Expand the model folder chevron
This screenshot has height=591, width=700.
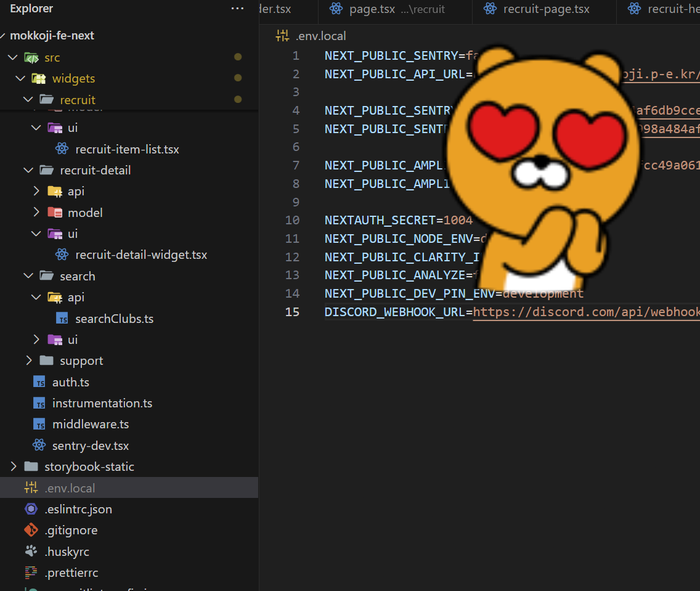click(x=36, y=212)
